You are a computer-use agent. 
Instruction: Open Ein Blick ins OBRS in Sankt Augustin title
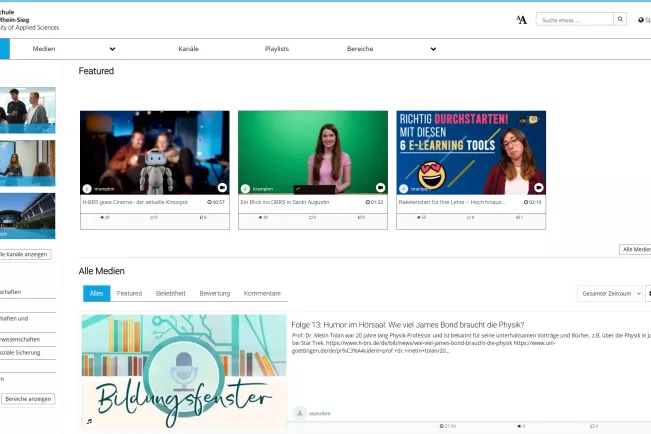pyautogui.click(x=285, y=202)
